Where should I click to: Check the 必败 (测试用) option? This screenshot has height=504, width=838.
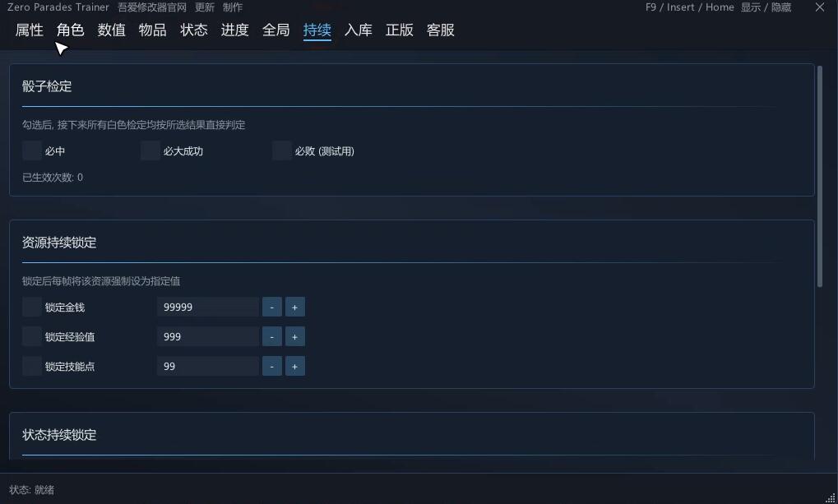click(x=281, y=150)
